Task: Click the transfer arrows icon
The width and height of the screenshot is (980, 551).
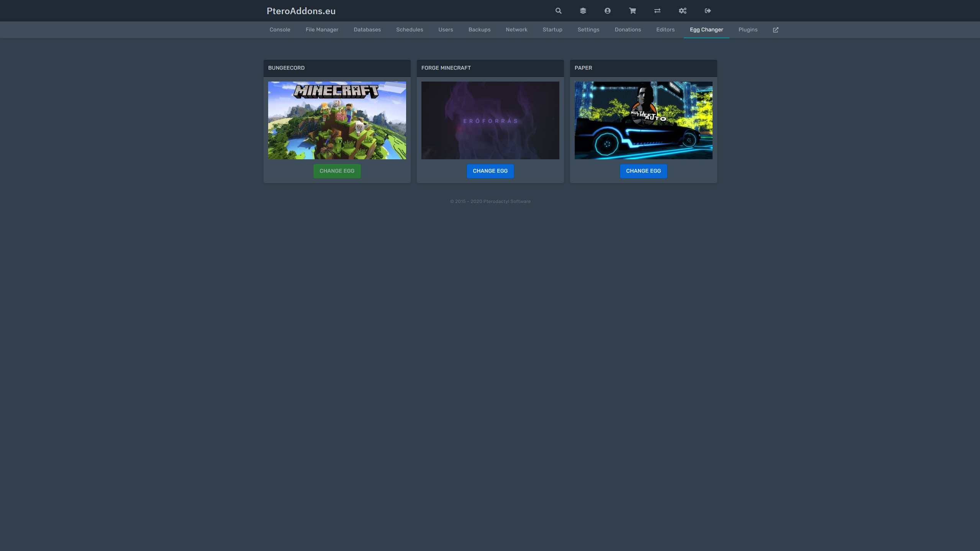Action: 657,11
